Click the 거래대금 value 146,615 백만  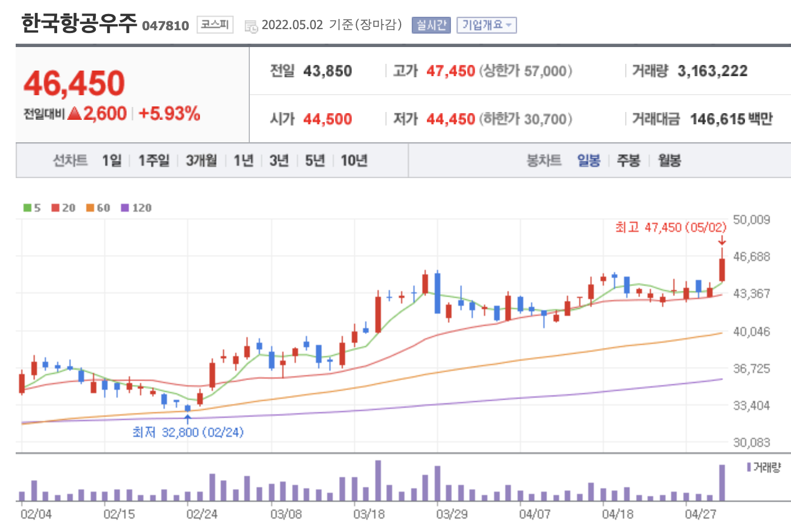click(731, 119)
